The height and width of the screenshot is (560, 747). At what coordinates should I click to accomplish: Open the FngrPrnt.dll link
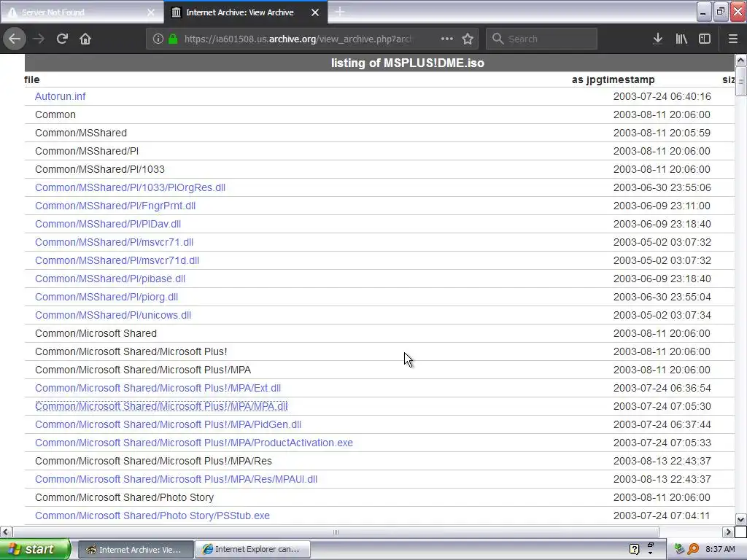coord(115,206)
